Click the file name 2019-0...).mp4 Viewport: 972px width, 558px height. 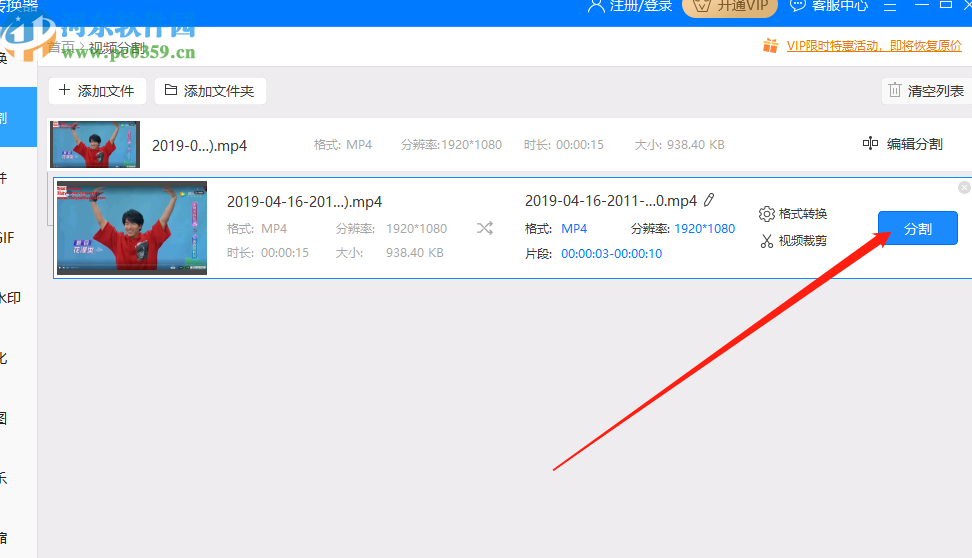[x=200, y=146]
